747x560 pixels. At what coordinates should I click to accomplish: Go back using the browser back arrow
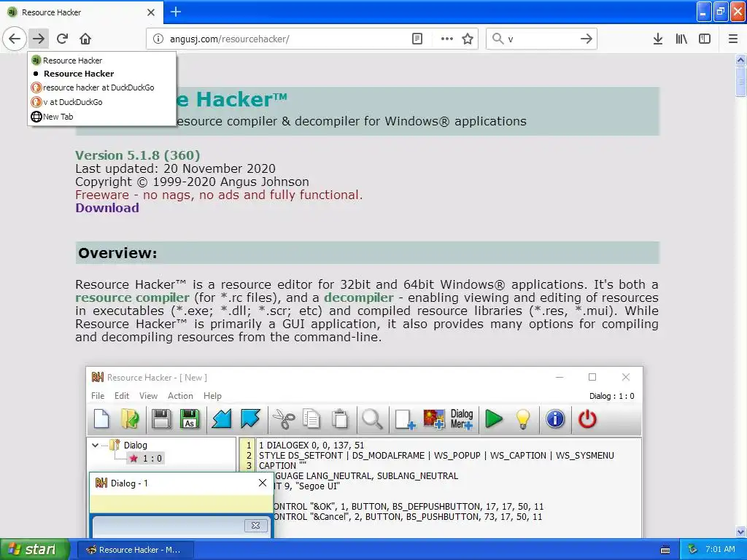point(15,39)
